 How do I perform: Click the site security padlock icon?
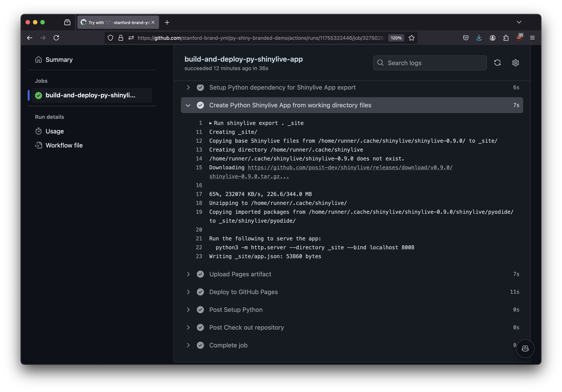tap(121, 38)
